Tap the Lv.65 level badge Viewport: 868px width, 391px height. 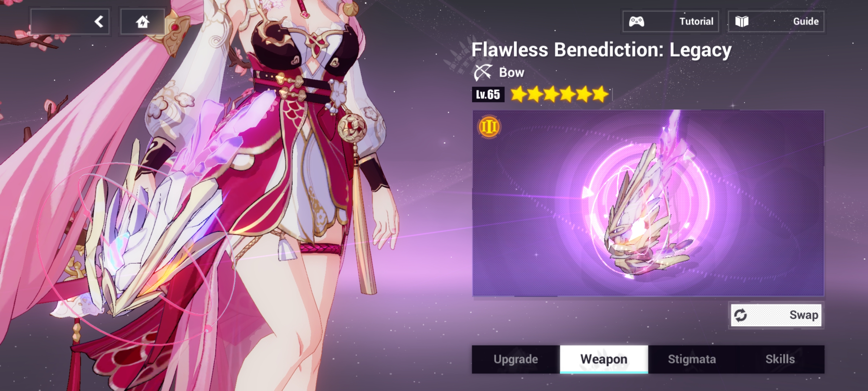[488, 95]
